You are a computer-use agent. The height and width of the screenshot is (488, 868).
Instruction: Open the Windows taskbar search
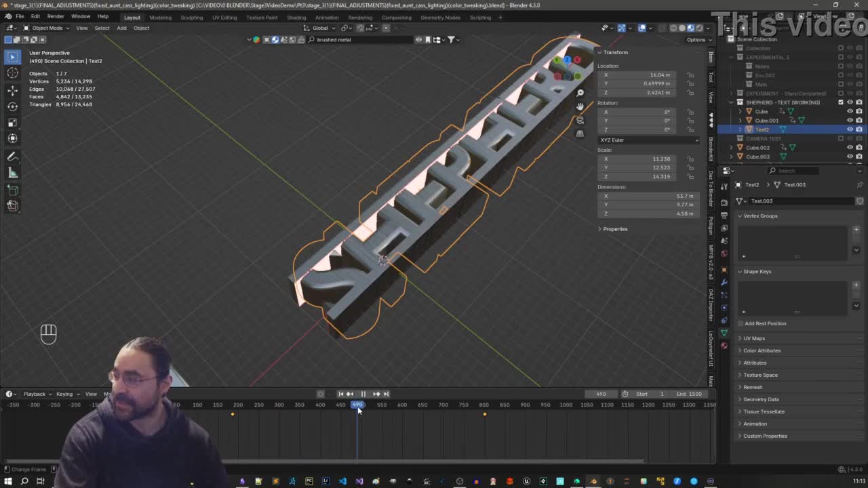24,481
